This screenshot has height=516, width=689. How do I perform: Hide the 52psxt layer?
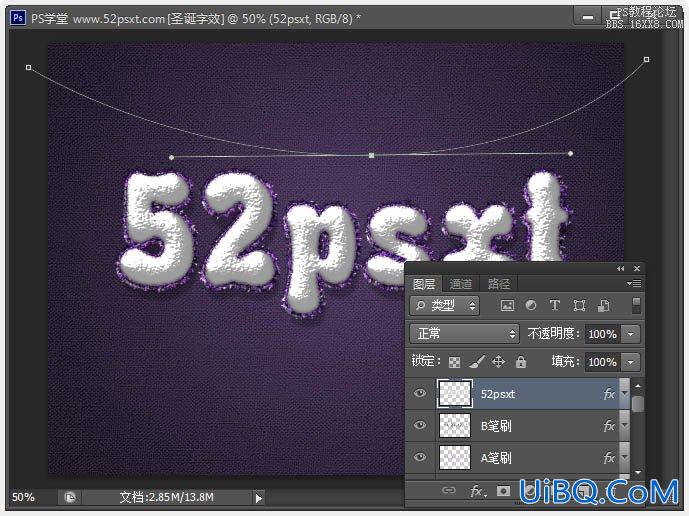420,393
